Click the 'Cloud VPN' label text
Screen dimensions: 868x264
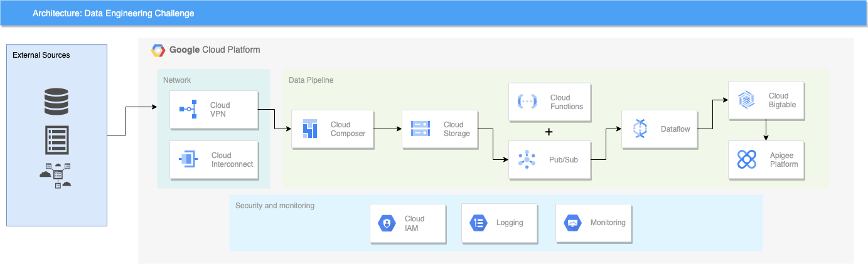point(220,110)
